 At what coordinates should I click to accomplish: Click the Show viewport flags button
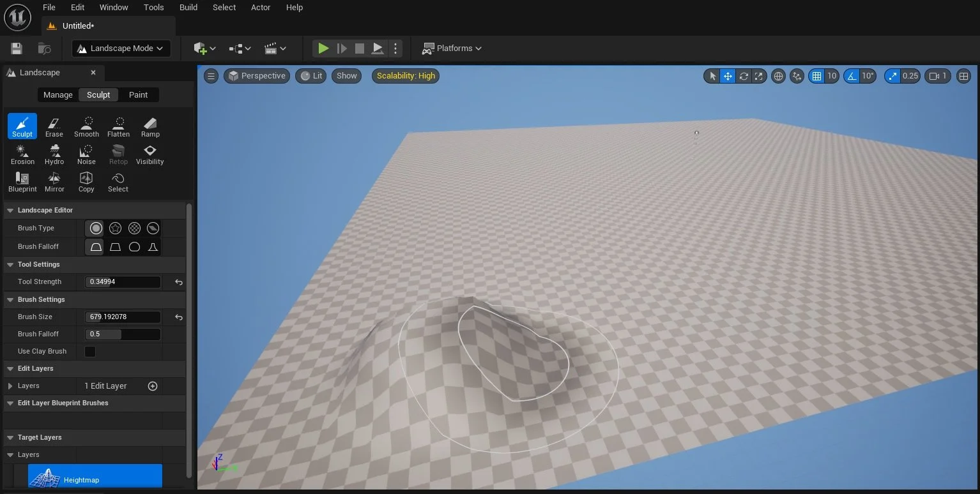tap(347, 76)
